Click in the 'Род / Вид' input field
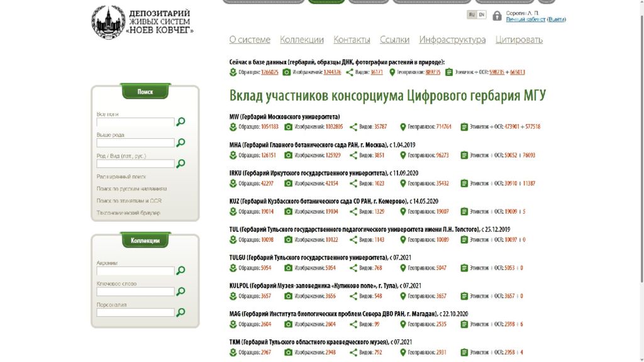This screenshot has height=362, width=644. tap(135, 164)
